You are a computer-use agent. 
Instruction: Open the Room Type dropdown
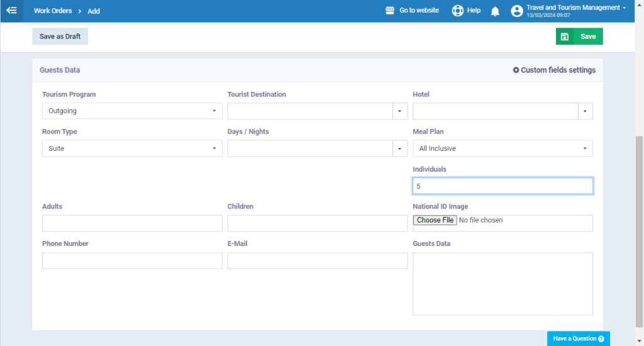coord(132,148)
